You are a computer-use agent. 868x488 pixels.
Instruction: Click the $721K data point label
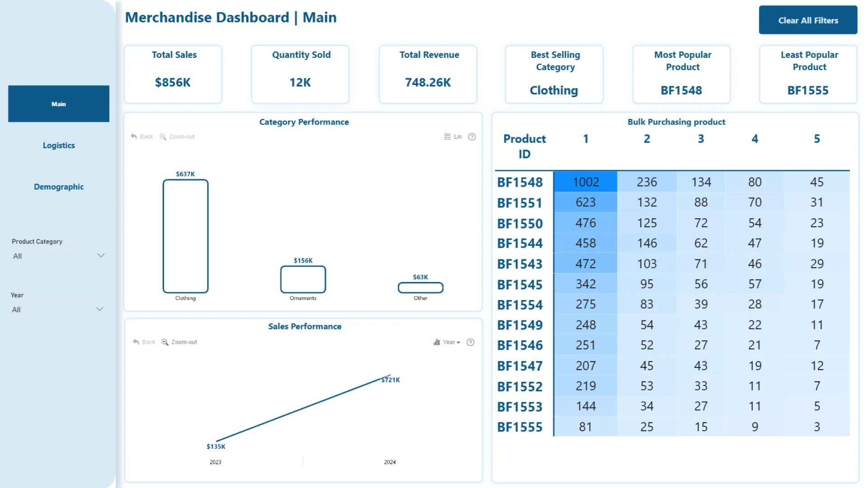[391, 380]
